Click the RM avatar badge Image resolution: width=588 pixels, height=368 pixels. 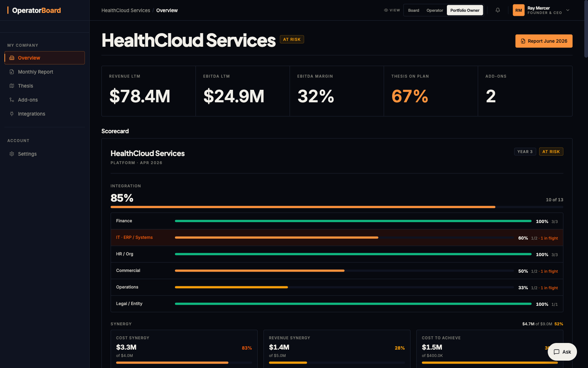[x=519, y=10]
